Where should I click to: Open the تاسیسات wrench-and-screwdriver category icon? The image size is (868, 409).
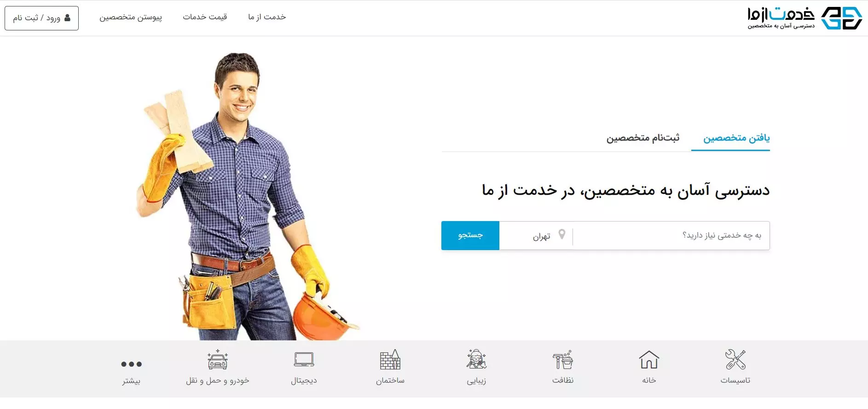coord(735,359)
